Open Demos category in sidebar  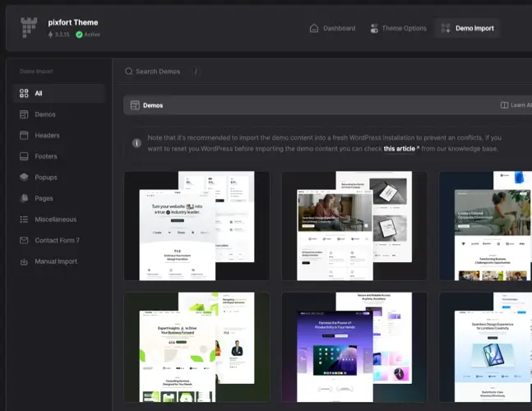tap(44, 114)
